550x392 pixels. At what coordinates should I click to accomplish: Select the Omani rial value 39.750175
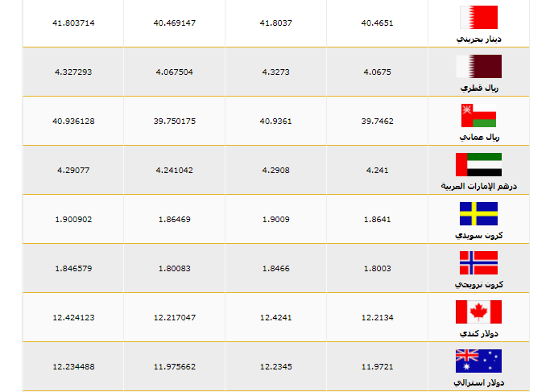click(x=175, y=121)
